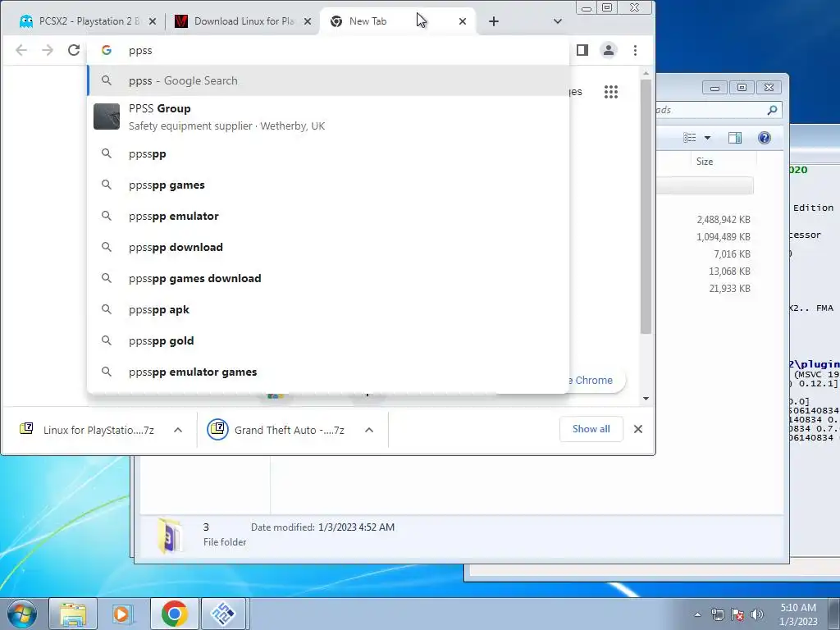Image resolution: width=840 pixels, height=630 pixels.
Task: Click the address bar containing ppss
Action: coord(328,50)
